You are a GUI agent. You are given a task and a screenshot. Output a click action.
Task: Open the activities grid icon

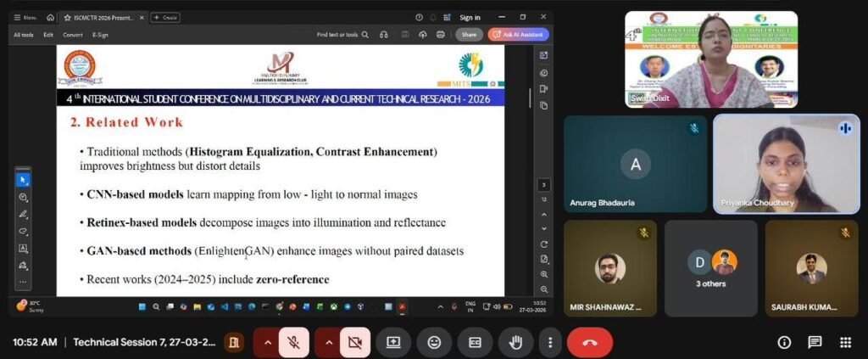point(845,342)
